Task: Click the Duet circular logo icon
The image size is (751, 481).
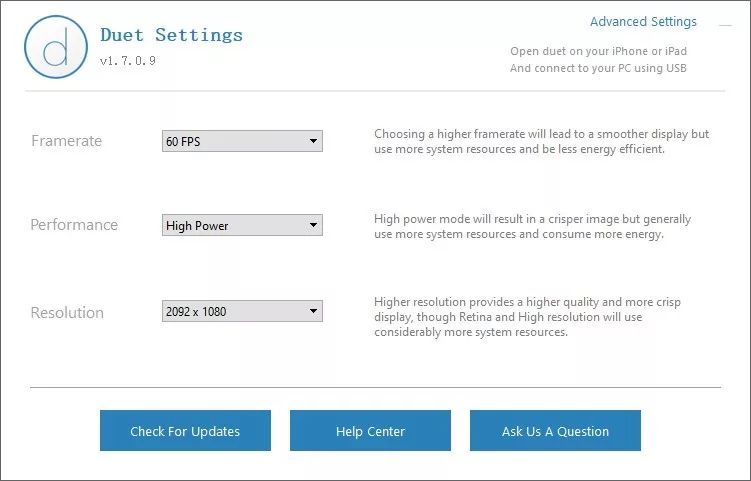Action: pos(55,47)
